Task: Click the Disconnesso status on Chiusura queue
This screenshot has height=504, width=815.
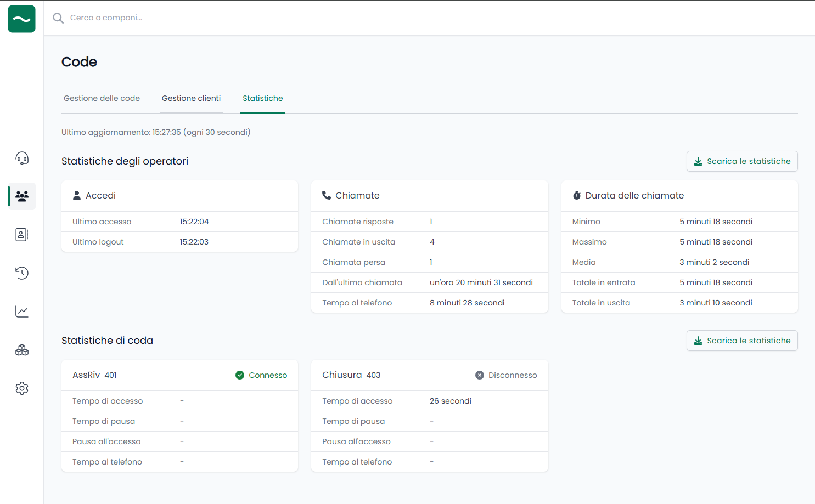Action: (x=506, y=375)
